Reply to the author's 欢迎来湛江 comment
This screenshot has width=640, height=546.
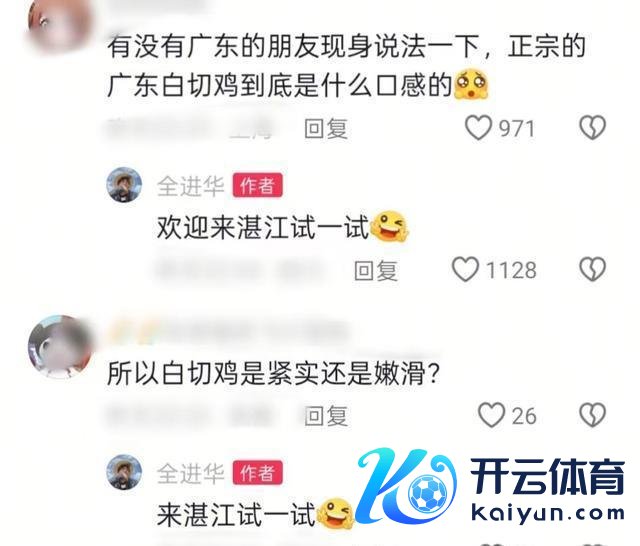(376, 271)
